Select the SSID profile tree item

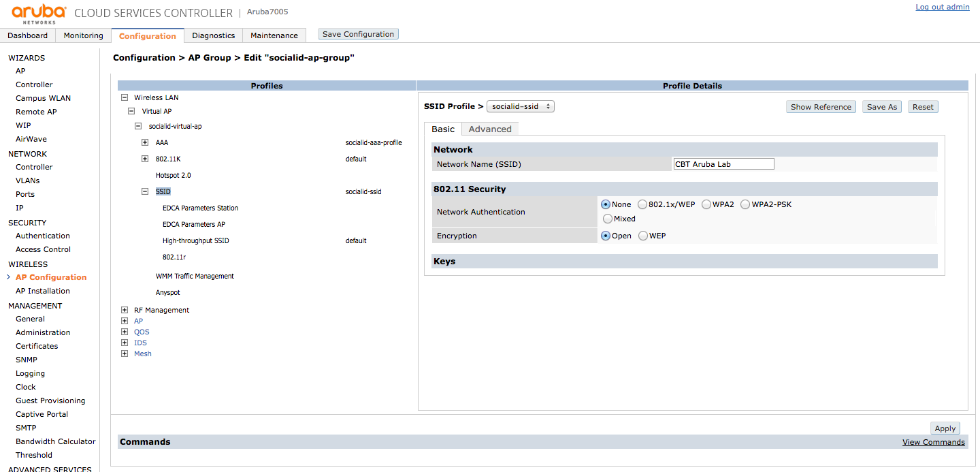[163, 191]
